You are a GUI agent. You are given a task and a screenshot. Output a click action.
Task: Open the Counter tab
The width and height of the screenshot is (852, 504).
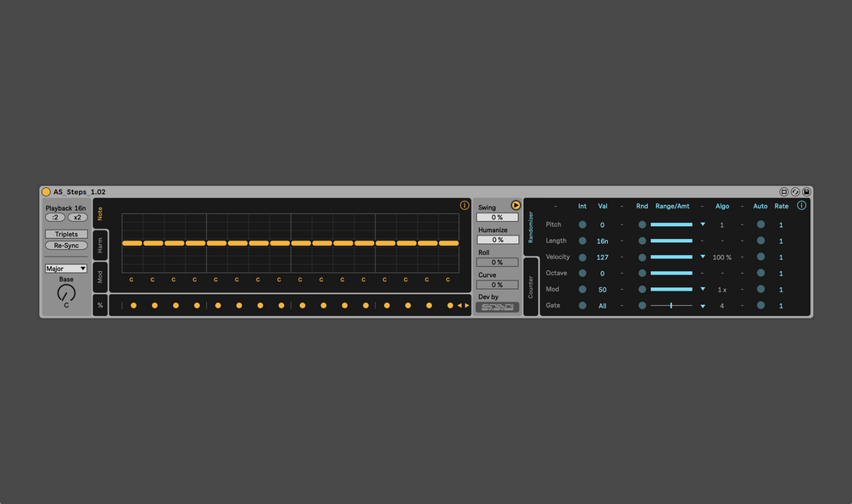[x=531, y=287]
